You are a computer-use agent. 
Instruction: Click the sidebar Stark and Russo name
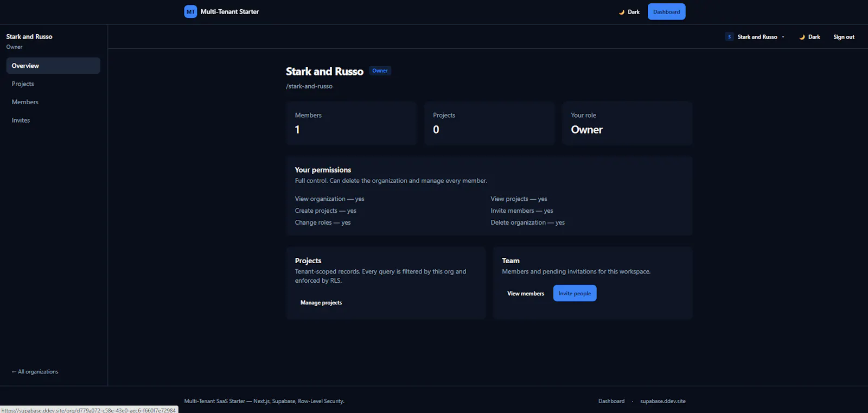click(29, 37)
